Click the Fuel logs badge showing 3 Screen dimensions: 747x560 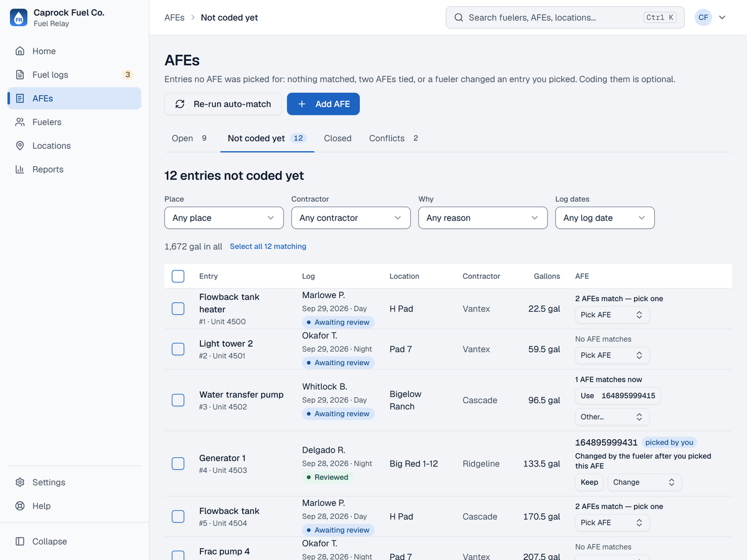(x=128, y=75)
